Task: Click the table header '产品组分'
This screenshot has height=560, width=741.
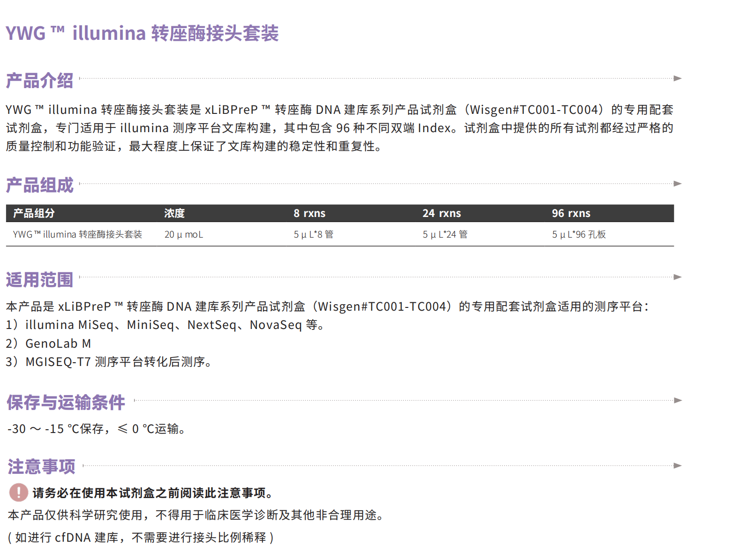Action: (34, 213)
